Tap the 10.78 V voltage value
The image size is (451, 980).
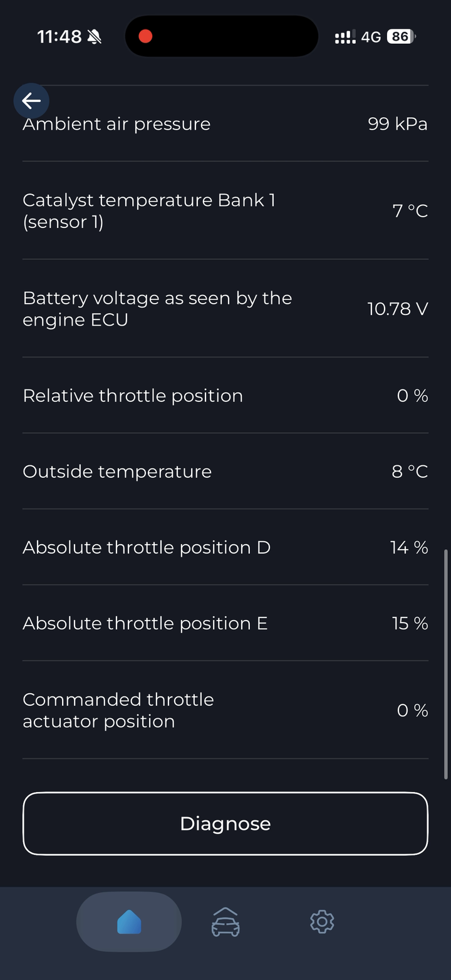397,309
